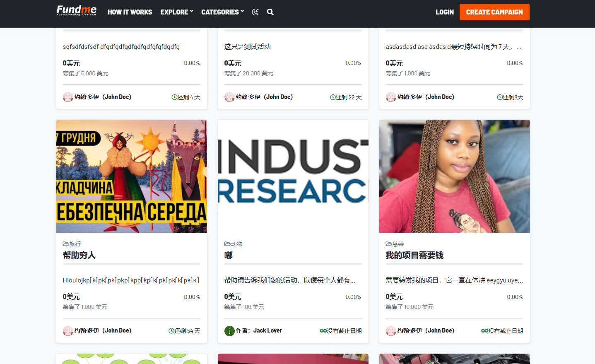Click John Doe's avatar on the 帮助穷人 card
Screen dimensions: 595x364
pos(68,331)
